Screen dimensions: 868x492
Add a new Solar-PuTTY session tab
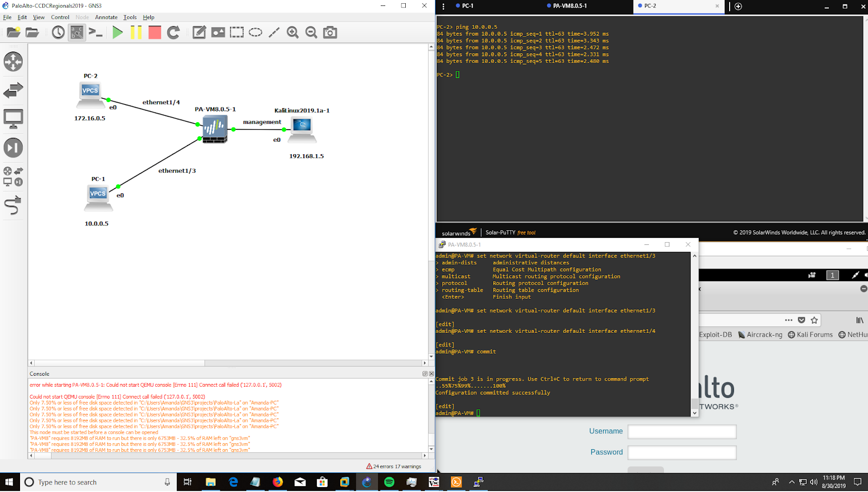(738, 7)
